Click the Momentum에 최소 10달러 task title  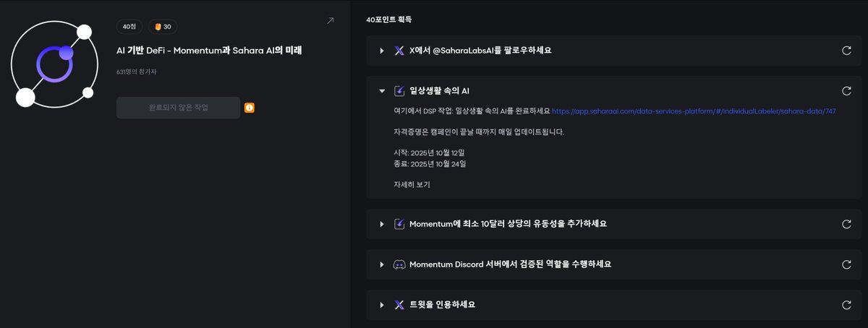(x=508, y=224)
